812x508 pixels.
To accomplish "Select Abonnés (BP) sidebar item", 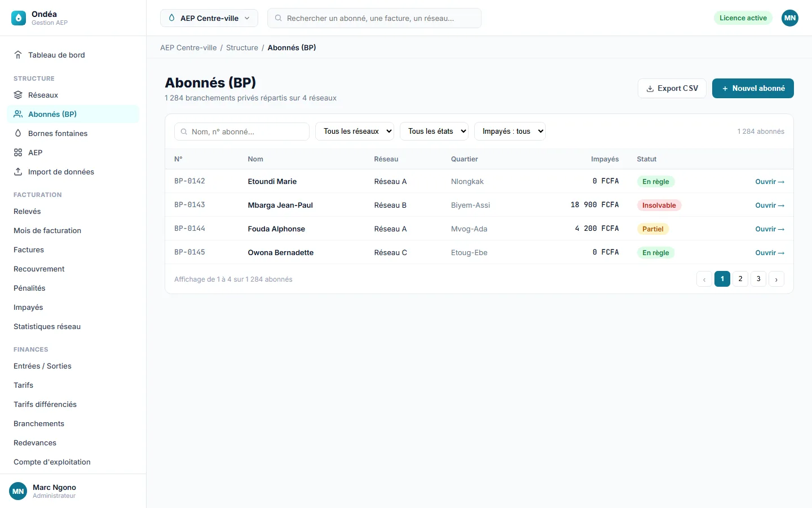I will 73,114.
